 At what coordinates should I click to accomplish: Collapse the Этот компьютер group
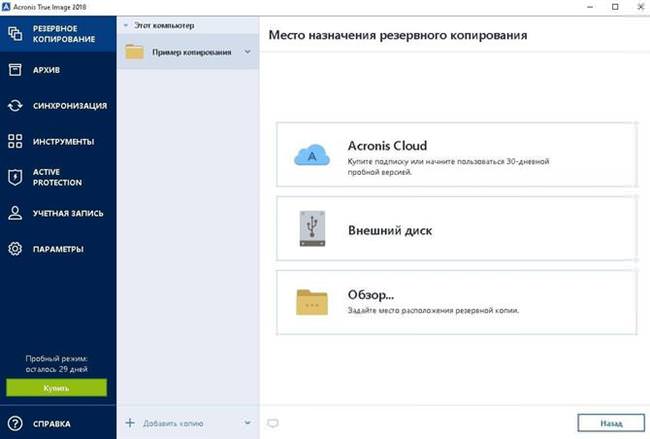coord(126,25)
